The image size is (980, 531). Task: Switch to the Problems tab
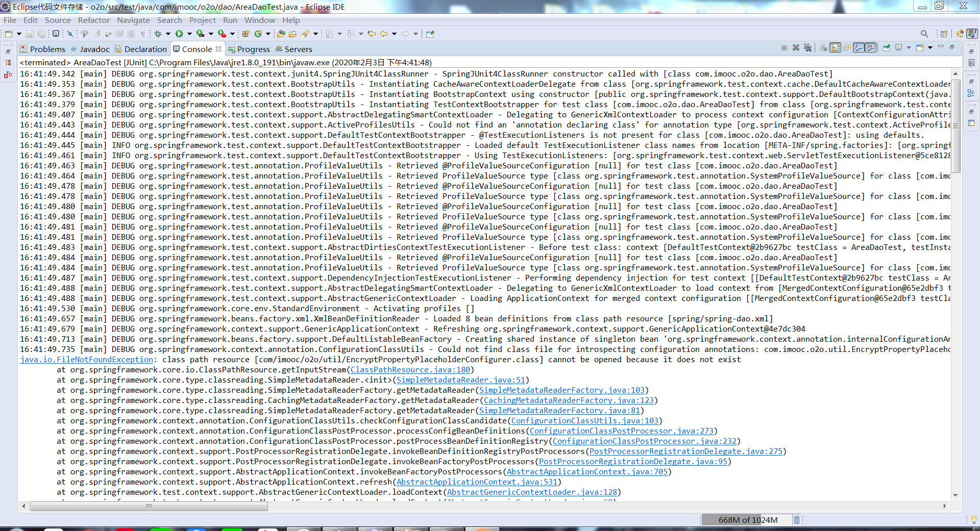(x=43, y=49)
